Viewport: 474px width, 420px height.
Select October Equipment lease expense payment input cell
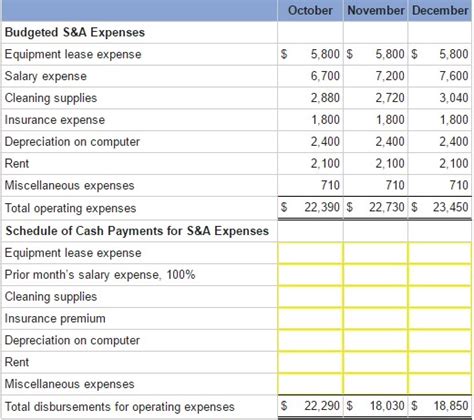[x=310, y=253]
